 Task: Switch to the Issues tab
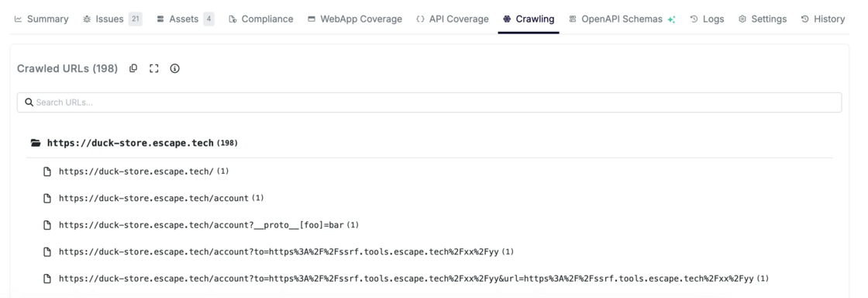112,19
